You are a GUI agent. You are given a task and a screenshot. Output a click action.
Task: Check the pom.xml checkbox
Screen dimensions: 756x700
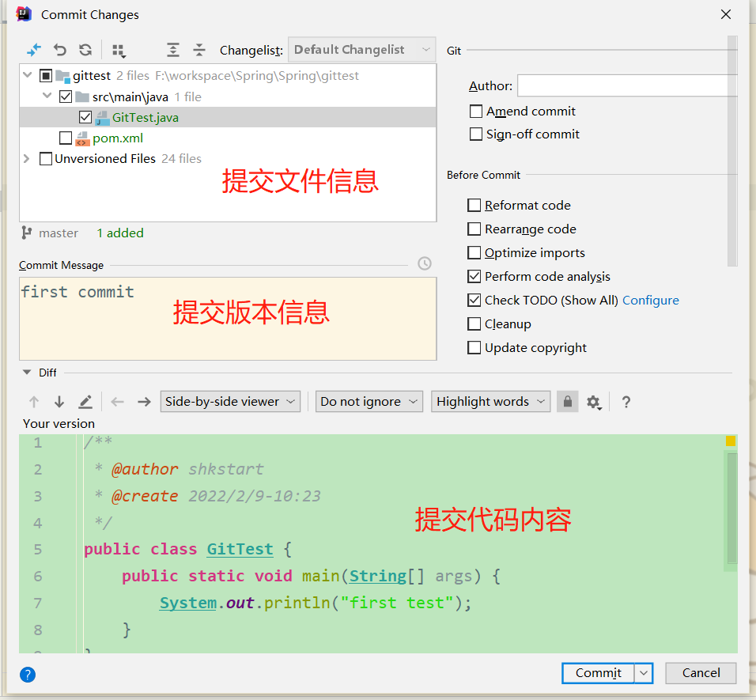pos(66,138)
